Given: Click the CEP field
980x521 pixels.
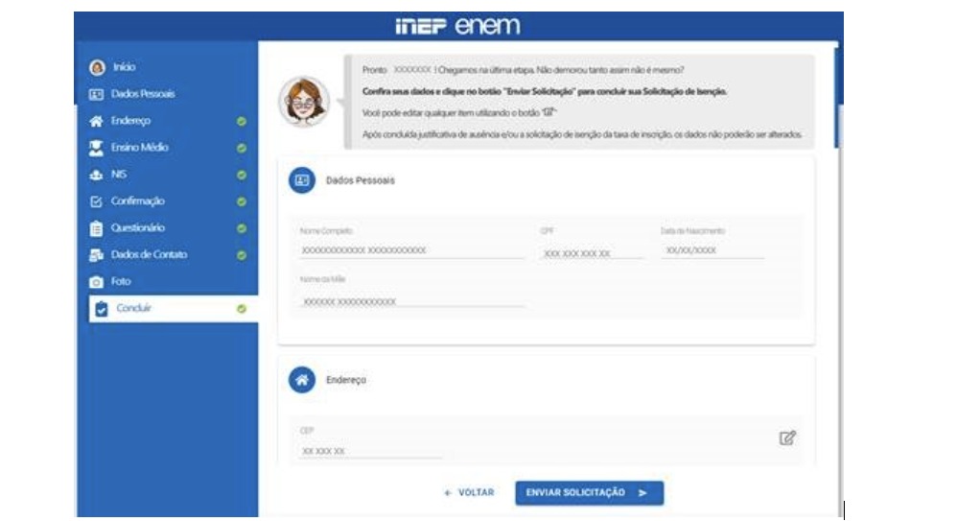Looking at the screenshot, I should [x=371, y=451].
